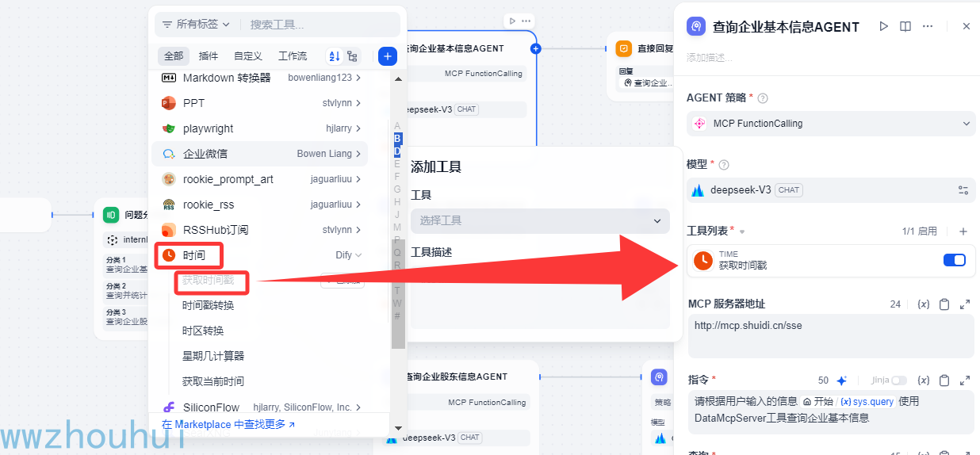Screen dimensions: 980x455
Task: Enable the Jinja toggle in 指令
Action: pos(899,380)
